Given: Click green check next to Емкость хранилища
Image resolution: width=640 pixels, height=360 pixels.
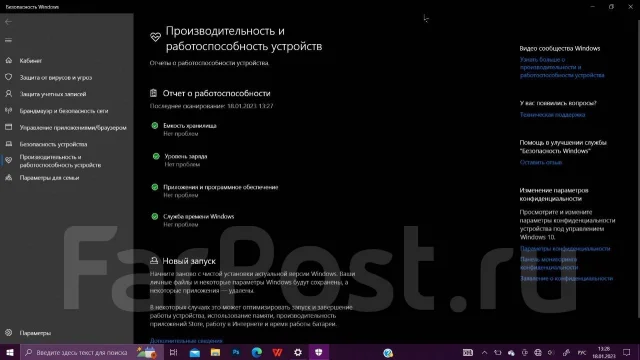Looking at the screenshot, I should coord(155,126).
